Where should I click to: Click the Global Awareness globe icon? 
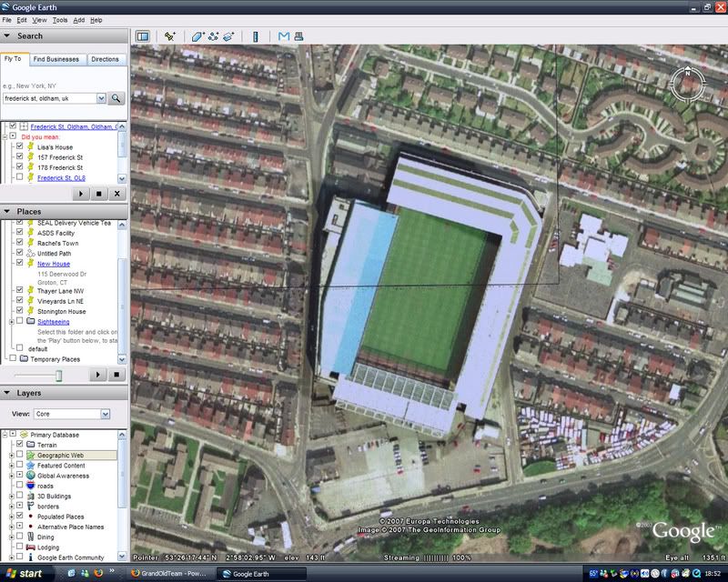[x=31, y=476]
